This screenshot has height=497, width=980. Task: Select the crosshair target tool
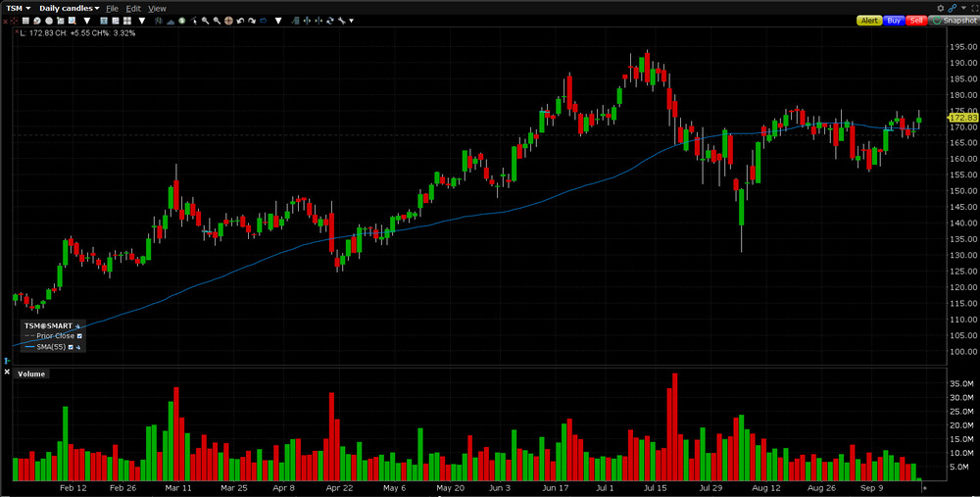(228, 21)
